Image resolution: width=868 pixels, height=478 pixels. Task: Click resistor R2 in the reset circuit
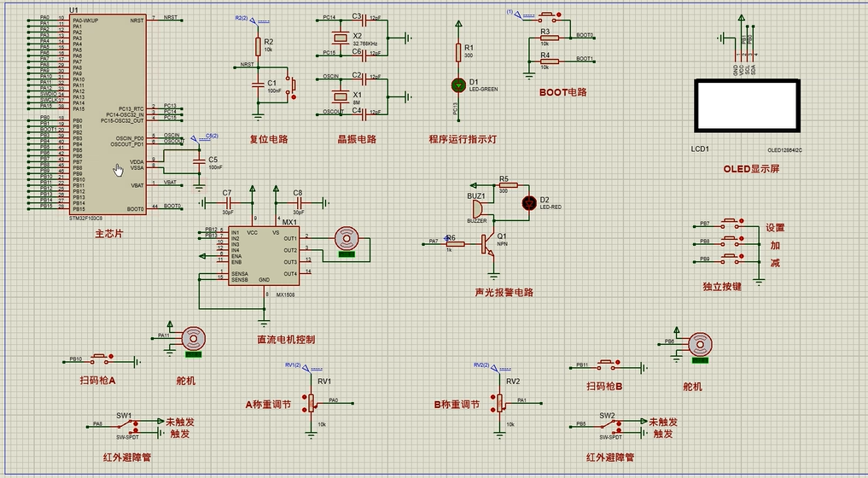[258, 47]
